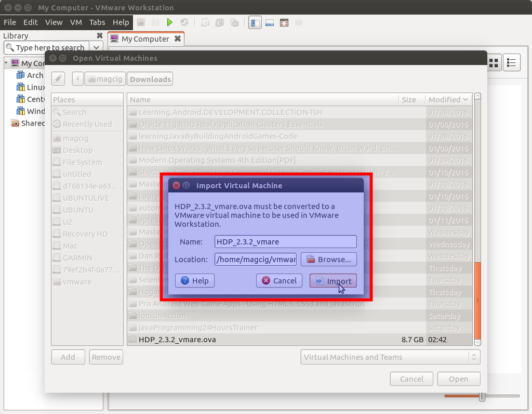Open the File menu
Viewport: 532px width, 414px height.
coord(10,22)
